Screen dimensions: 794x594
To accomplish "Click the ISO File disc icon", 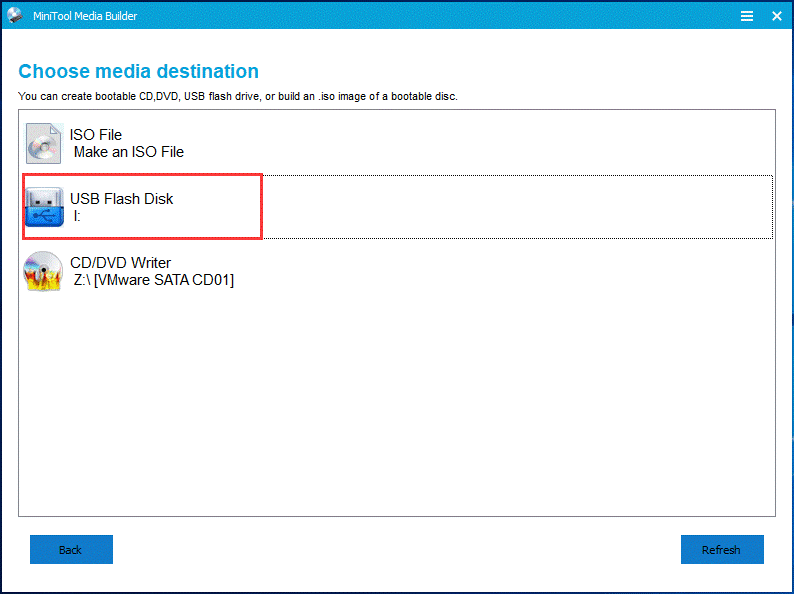I will point(44,143).
